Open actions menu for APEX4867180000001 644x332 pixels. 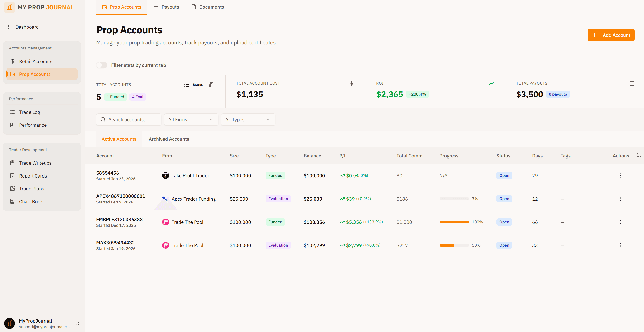point(621,199)
